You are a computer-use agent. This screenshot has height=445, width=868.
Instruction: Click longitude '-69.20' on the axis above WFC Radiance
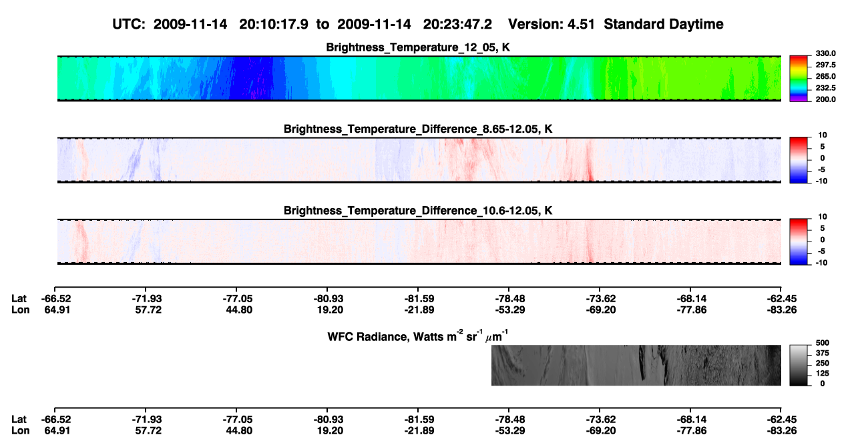pos(600,309)
